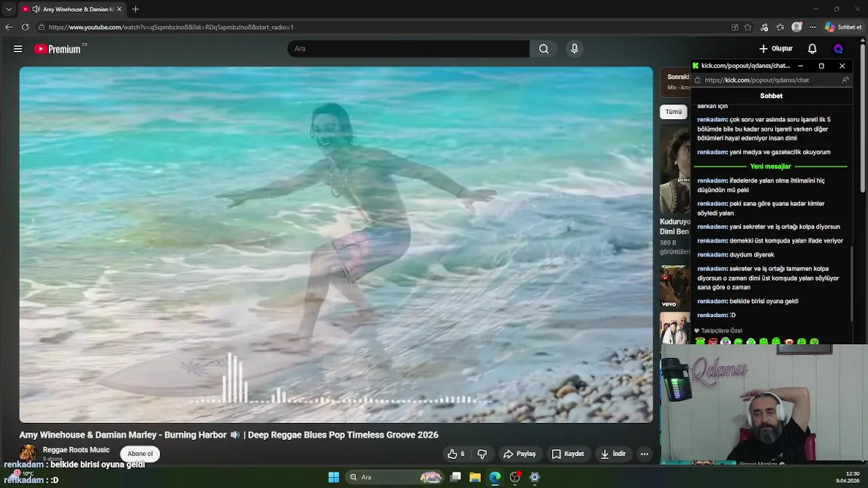Screen dimensions: 868x488
Task: Like the Burning Harbor video
Action: click(x=456, y=453)
